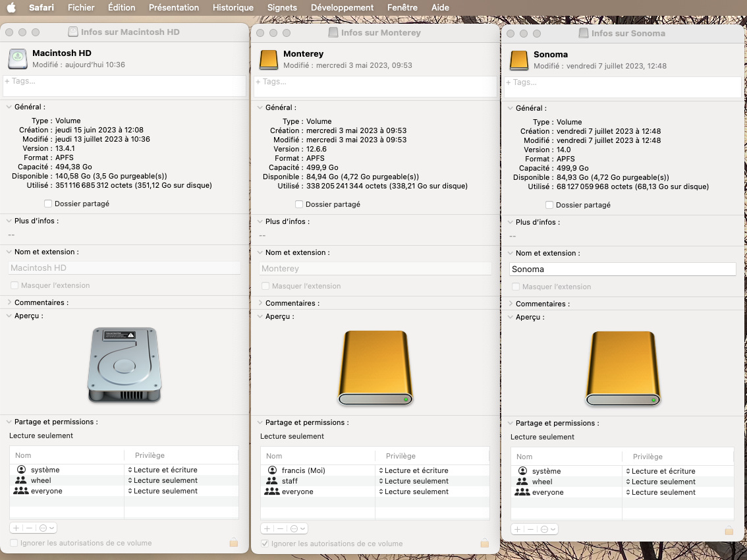Collapse the Général section in Macintosh HD
This screenshot has width=747, height=560.
pyautogui.click(x=9, y=107)
